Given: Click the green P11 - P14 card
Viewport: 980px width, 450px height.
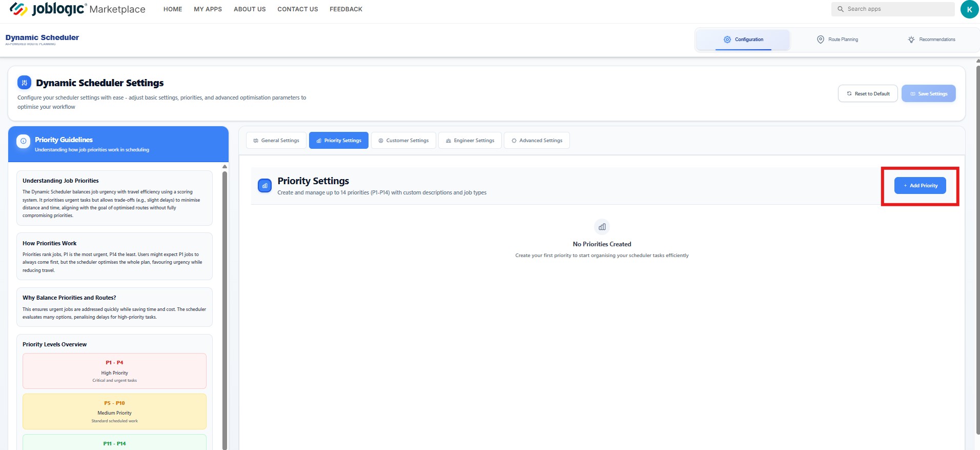Looking at the screenshot, I should (114, 442).
